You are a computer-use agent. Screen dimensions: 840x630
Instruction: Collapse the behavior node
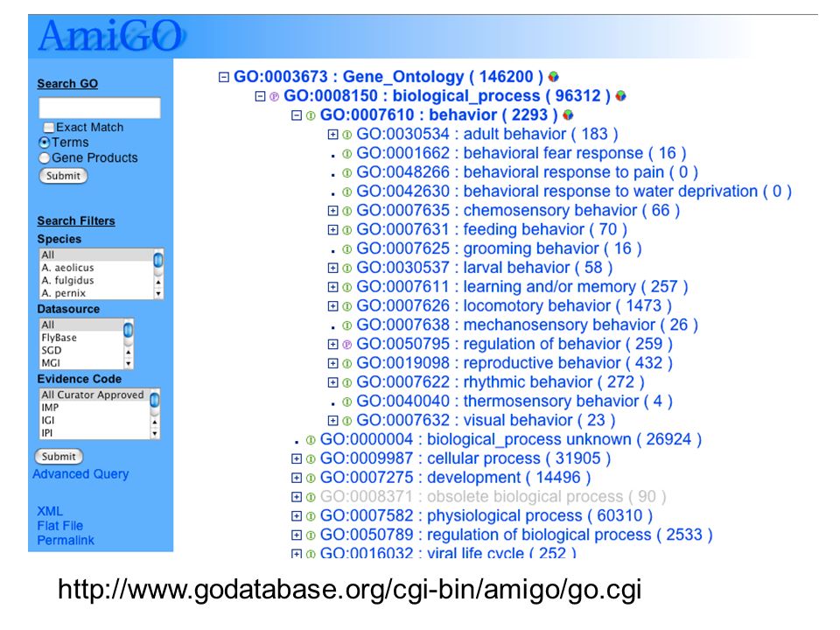[x=297, y=115]
